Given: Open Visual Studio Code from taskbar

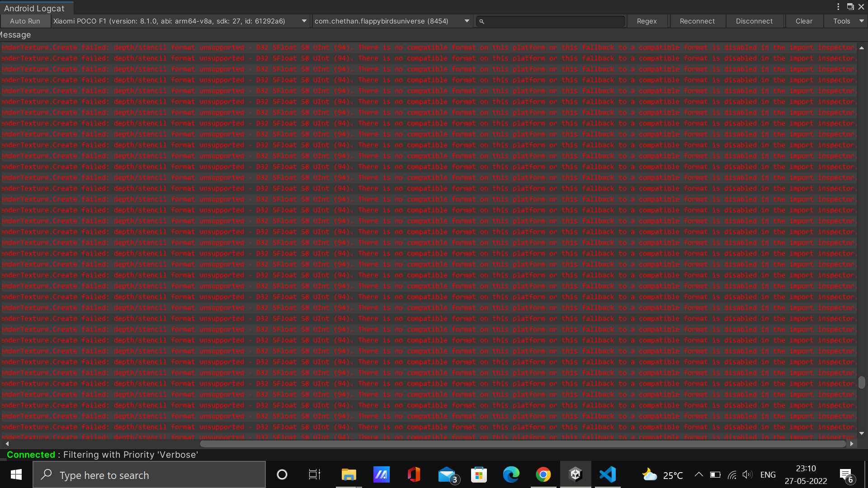Looking at the screenshot, I should 607,475.
